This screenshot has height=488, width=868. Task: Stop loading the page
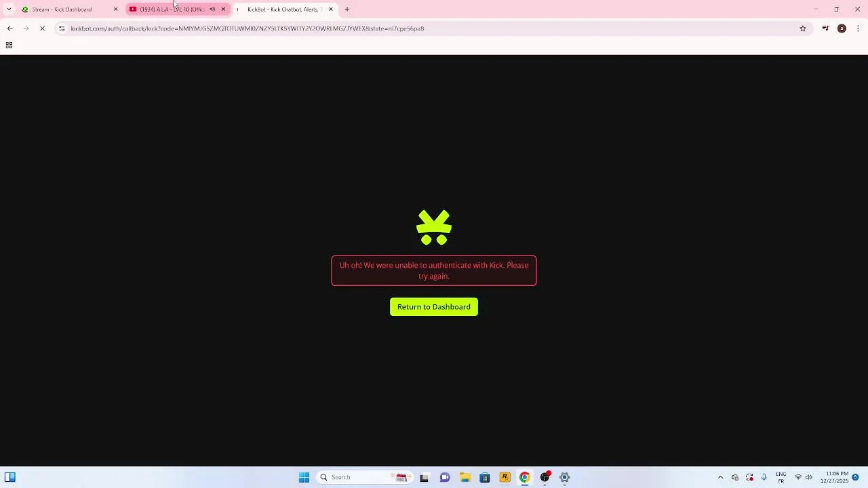click(42, 28)
